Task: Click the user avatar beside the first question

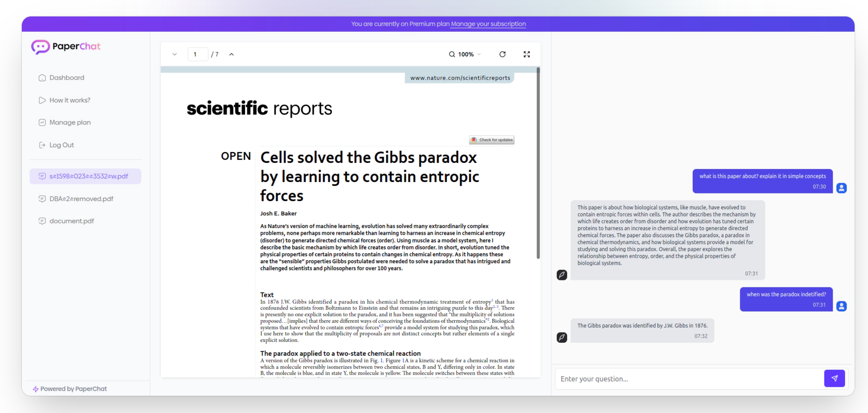Action: point(841,188)
